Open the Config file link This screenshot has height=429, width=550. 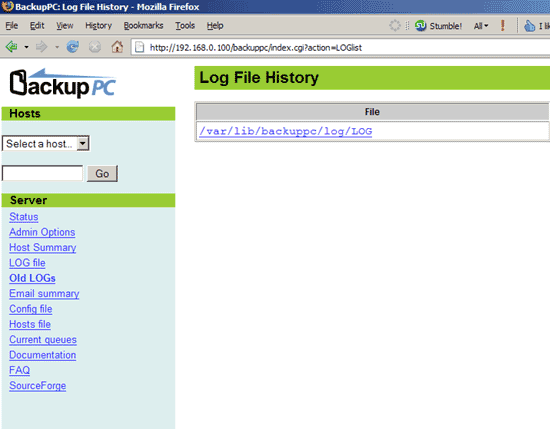point(31,309)
